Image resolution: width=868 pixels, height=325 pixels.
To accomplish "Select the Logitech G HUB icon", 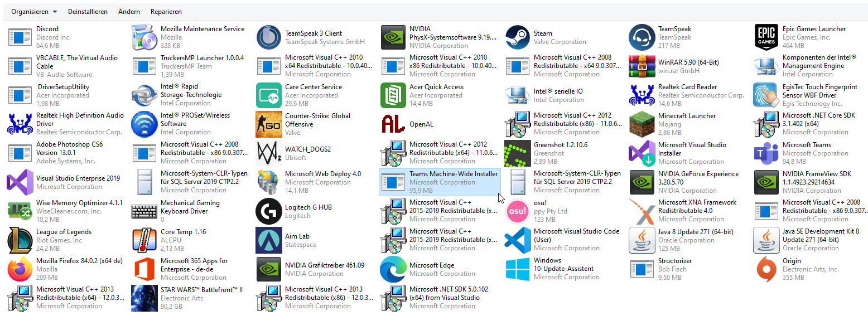I will [269, 211].
